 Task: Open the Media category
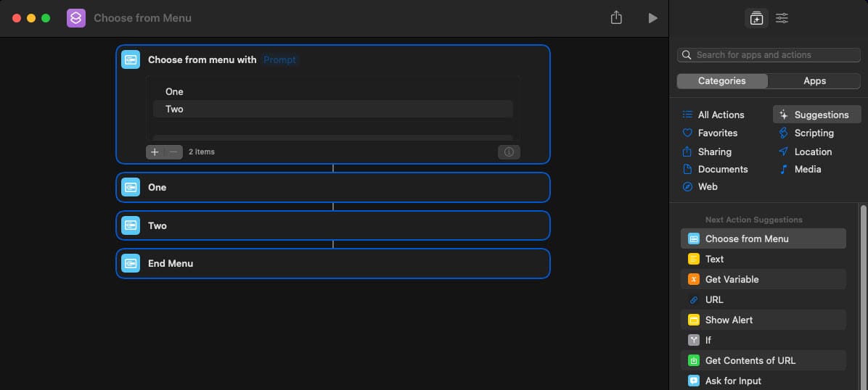[808, 170]
